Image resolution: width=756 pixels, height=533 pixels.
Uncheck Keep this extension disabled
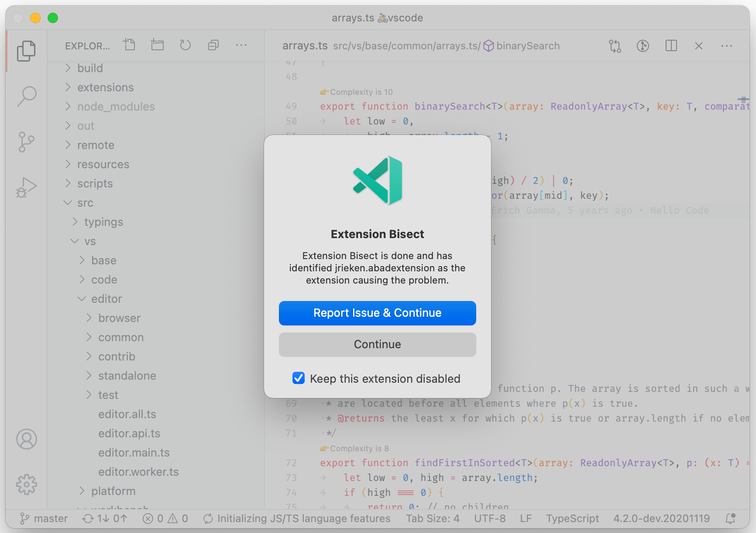[x=299, y=378]
